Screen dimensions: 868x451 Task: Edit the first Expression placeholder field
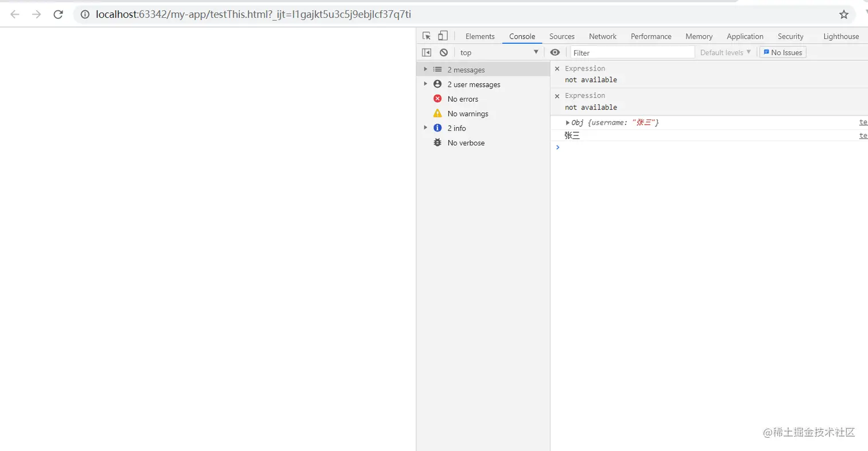pyautogui.click(x=585, y=68)
